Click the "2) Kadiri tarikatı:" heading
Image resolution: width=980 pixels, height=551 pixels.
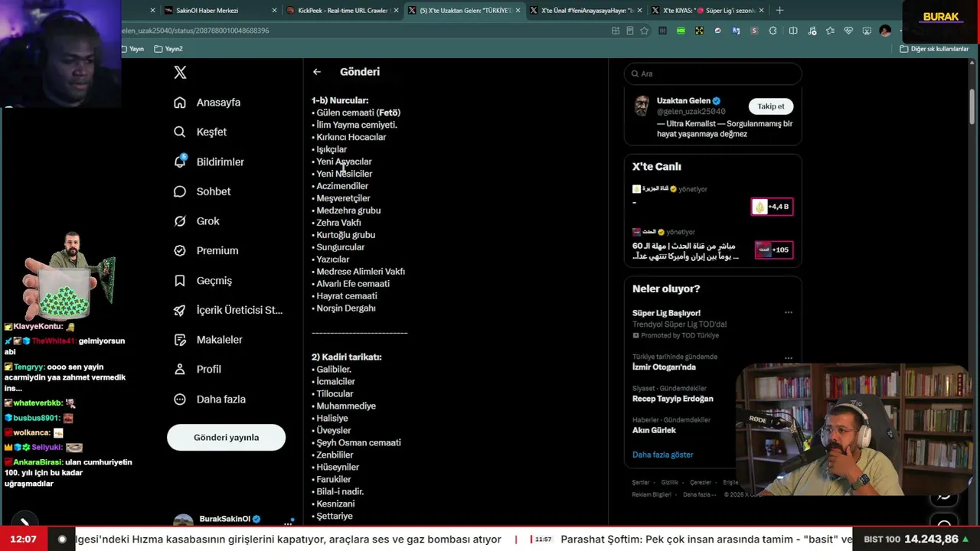pyautogui.click(x=347, y=357)
